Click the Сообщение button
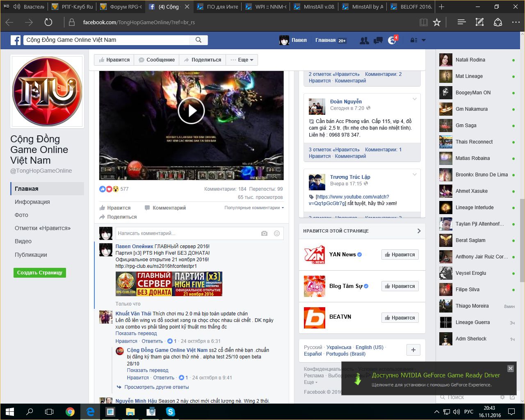 coord(157,60)
